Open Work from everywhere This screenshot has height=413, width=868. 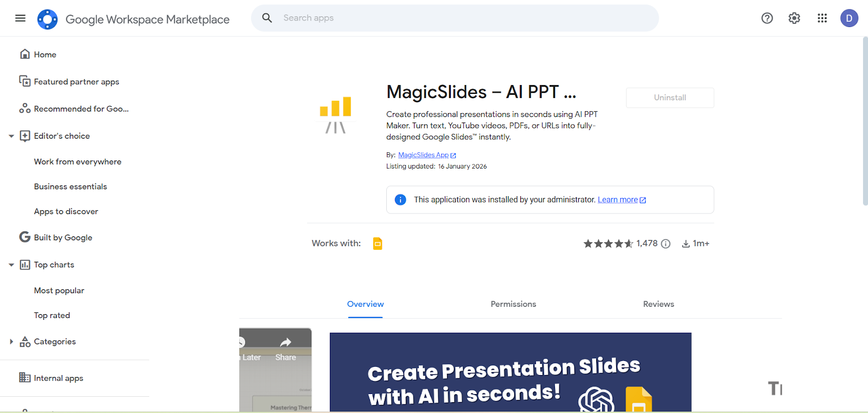click(78, 162)
